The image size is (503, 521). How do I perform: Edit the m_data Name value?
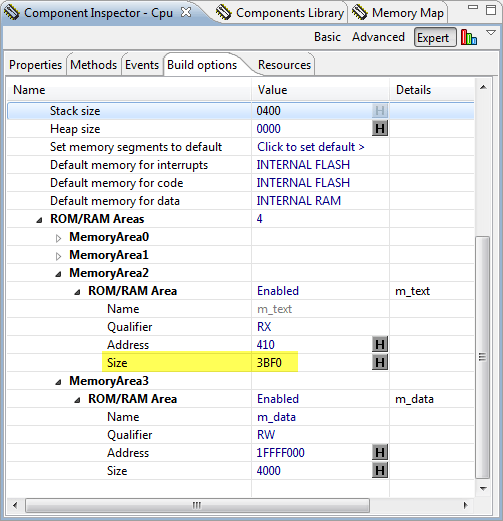pos(276,417)
